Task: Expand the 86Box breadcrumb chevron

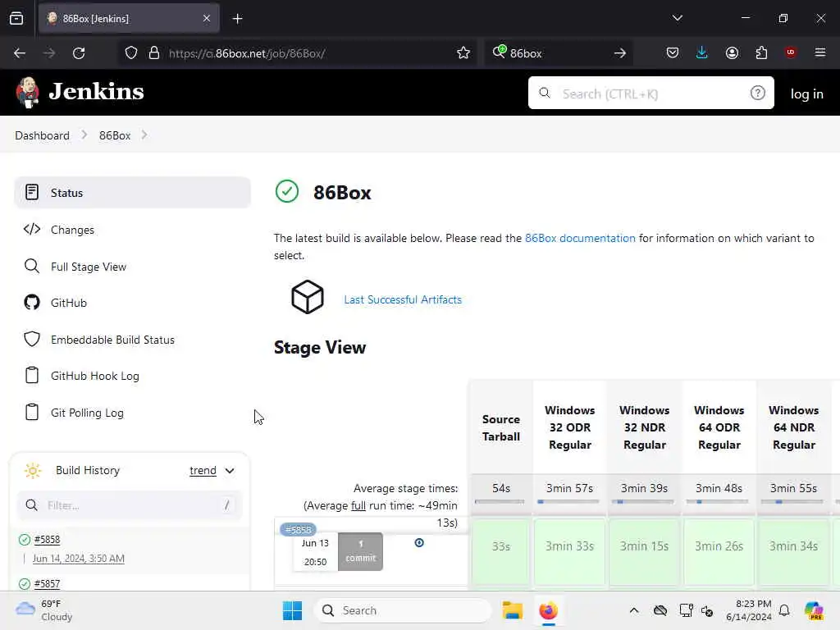Action: point(144,135)
